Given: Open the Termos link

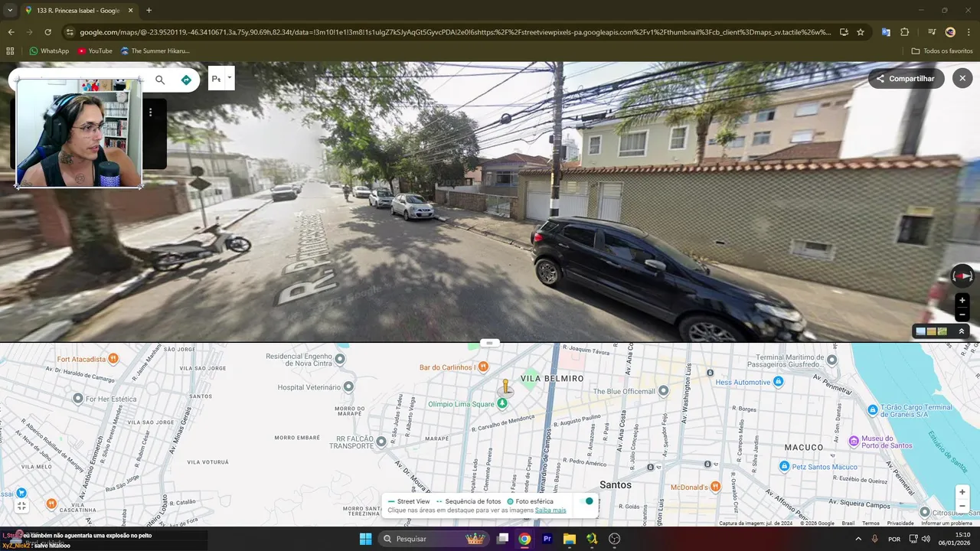Looking at the screenshot, I should [871, 523].
